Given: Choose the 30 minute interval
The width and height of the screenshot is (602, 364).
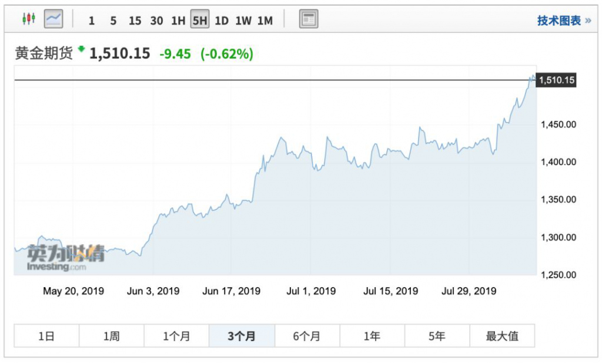Looking at the screenshot, I should 156,21.
